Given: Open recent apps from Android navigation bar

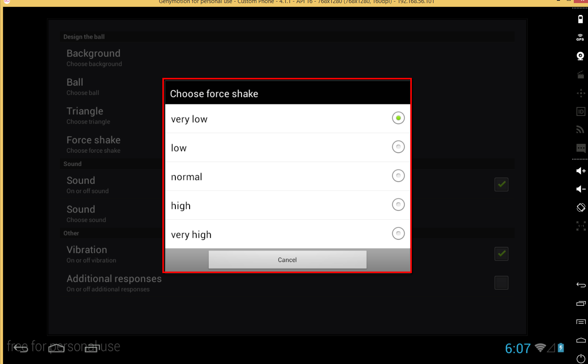Looking at the screenshot, I should pos(92,348).
